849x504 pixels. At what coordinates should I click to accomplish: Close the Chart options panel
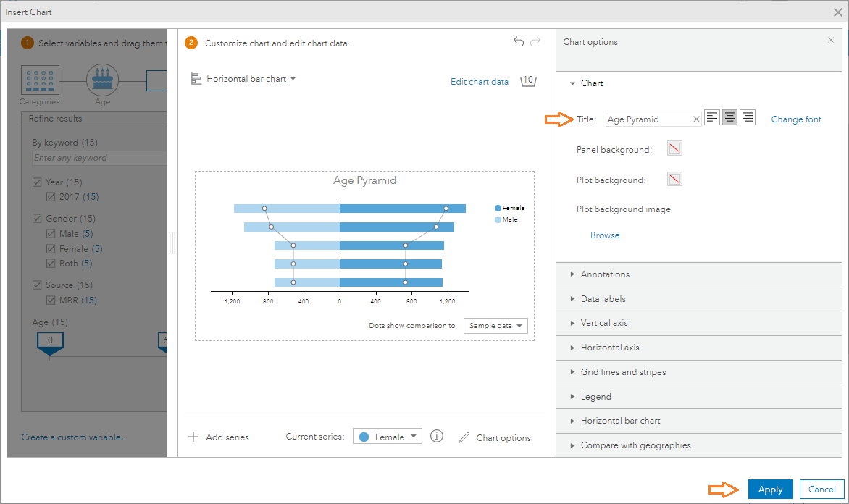pos(831,41)
